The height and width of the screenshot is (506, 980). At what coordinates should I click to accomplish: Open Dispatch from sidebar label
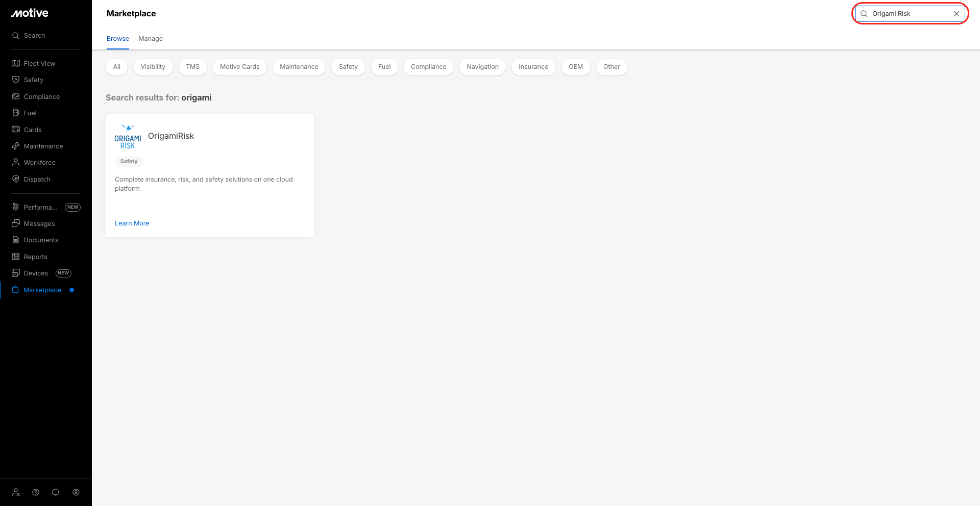(37, 180)
